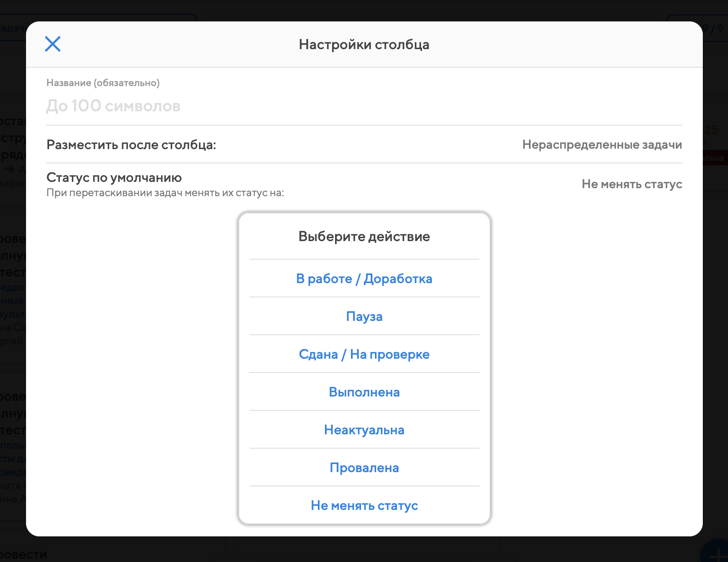Select "В работе / Доработка" status option
728x562 pixels.
(x=364, y=278)
